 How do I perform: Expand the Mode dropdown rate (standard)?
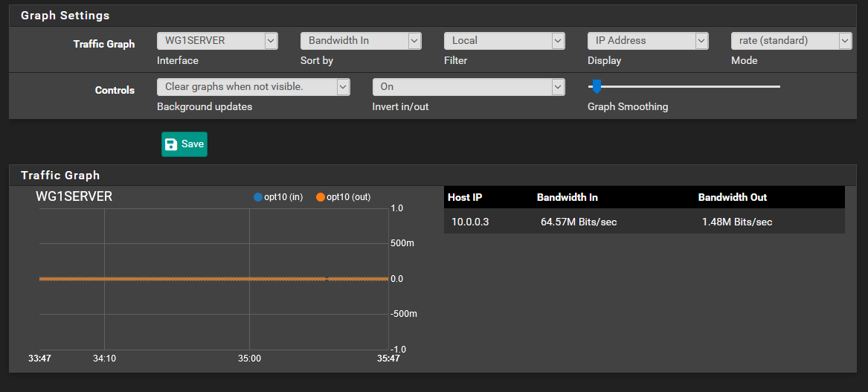tap(791, 41)
